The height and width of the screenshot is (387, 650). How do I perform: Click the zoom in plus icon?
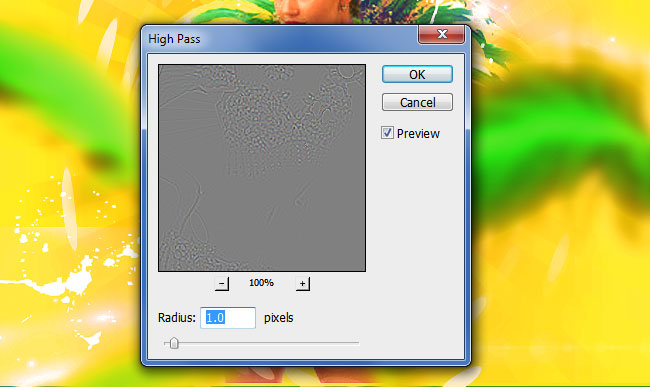pyautogui.click(x=303, y=284)
